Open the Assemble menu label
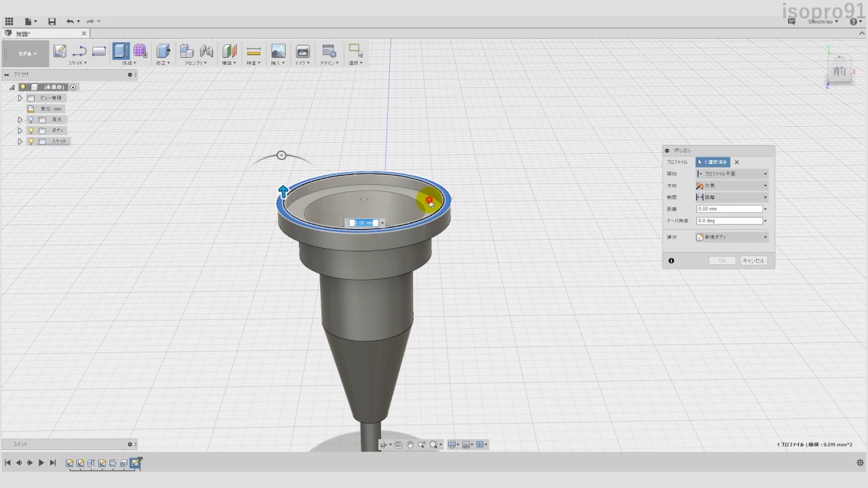The height and width of the screenshot is (488, 868). pyautogui.click(x=196, y=63)
